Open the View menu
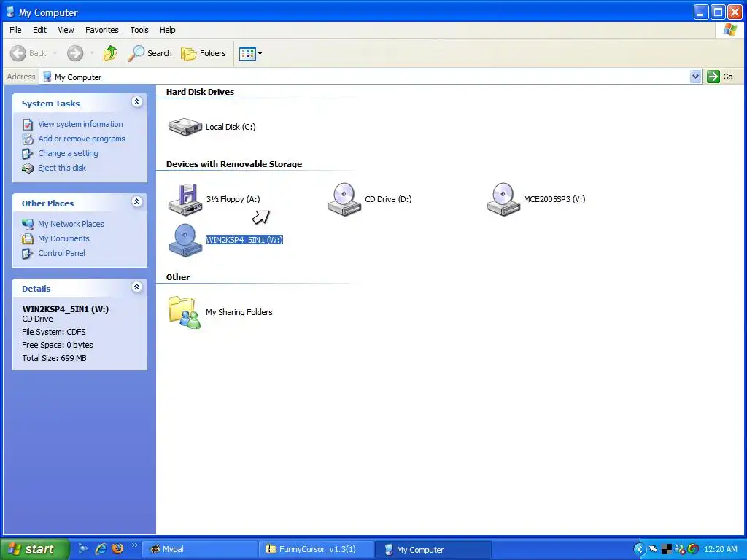This screenshot has width=747, height=560. pyautogui.click(x=66, y=30)
